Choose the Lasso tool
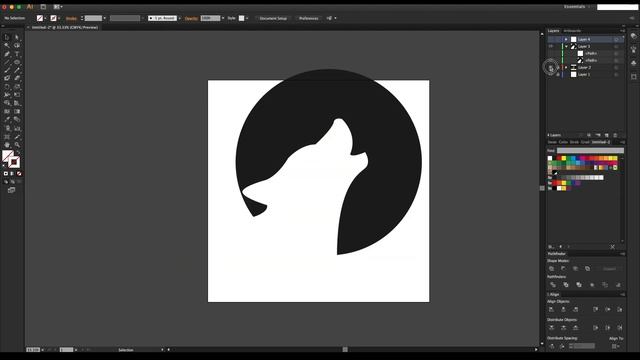 coord(17,45)
